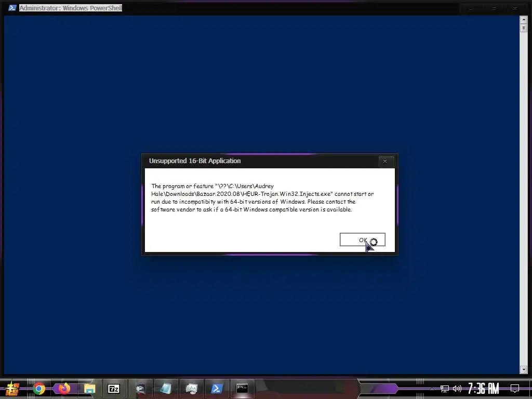Switch to the Command Prompt taskbar icon

[x=242, y=389]
